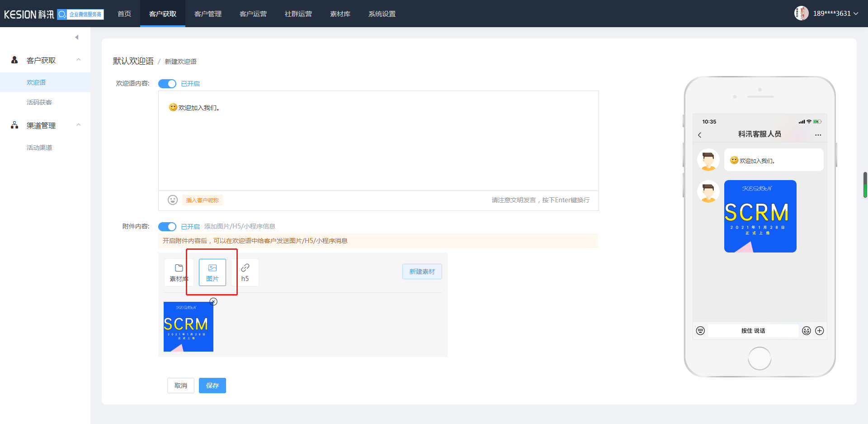The width and height of the screenshot is (868, 424).
Task: Click the back arrow in the phone preview
Action: click(x=700, y=135)
